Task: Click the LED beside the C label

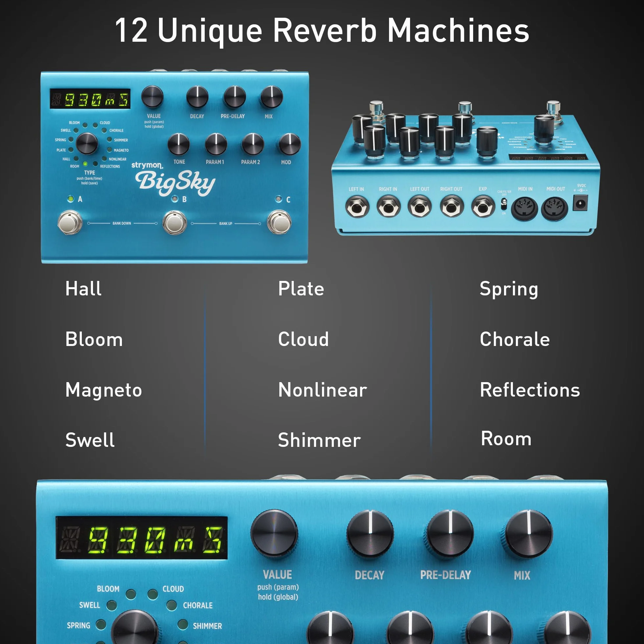Action: (x=278, y=199)
